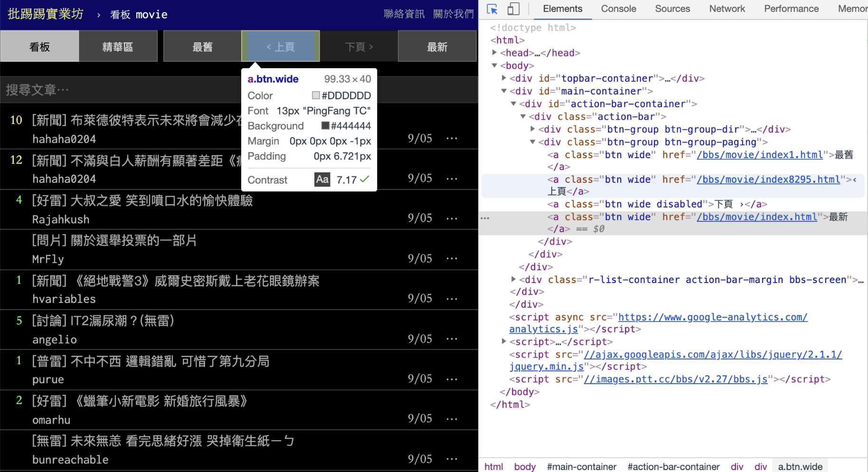Viewport: 868px width, 472px height.
Task: Open the /bbs/movie/index1.html href link
Action: coord(760,155)
